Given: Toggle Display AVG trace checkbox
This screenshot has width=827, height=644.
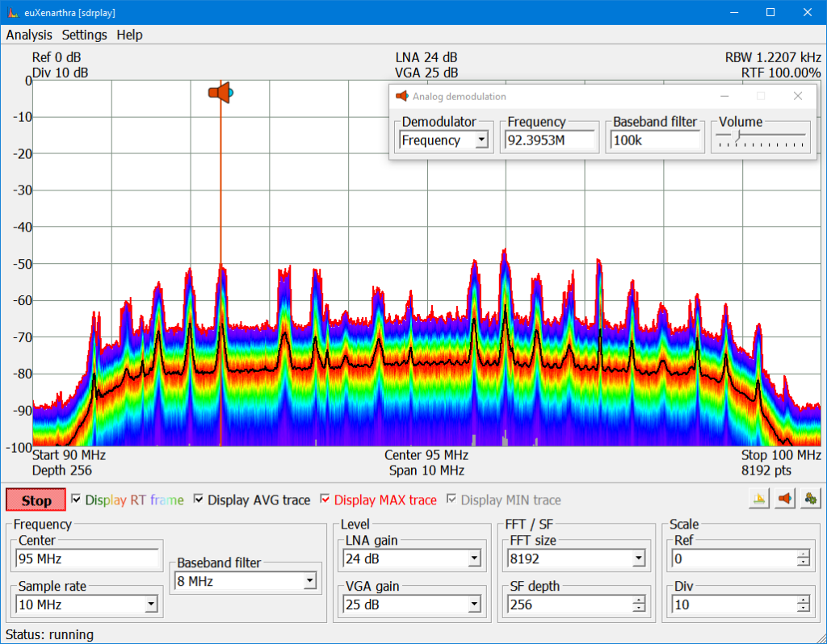Looking at the screenshot, I should tap(199, 499).
